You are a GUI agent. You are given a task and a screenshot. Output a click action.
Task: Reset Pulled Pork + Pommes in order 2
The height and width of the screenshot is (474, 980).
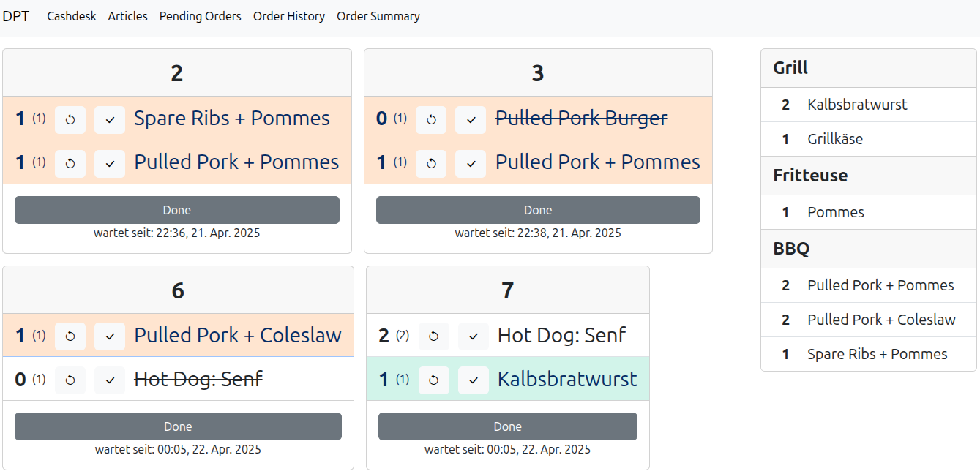click(x=70, y=163)
